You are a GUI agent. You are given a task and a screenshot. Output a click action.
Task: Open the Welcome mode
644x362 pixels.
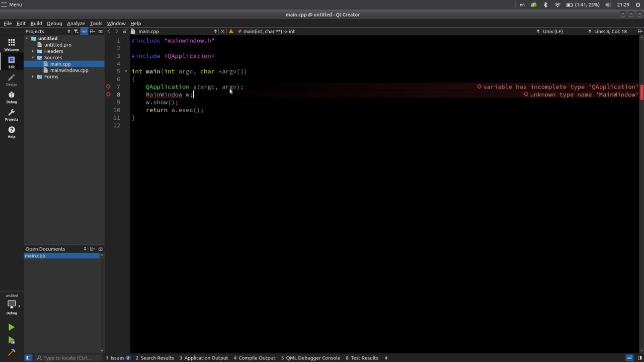12,45
